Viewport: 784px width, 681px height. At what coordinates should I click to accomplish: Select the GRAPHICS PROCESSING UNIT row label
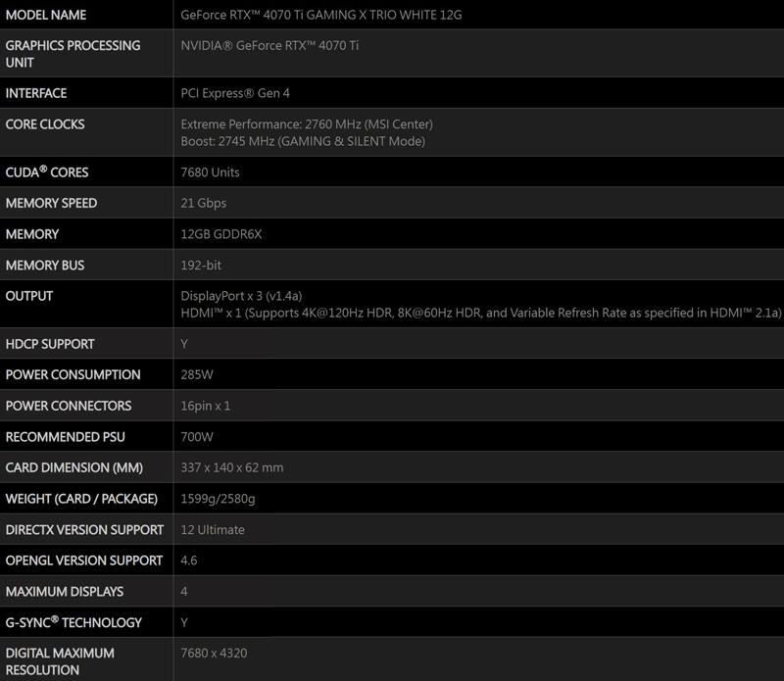[73, 54]
